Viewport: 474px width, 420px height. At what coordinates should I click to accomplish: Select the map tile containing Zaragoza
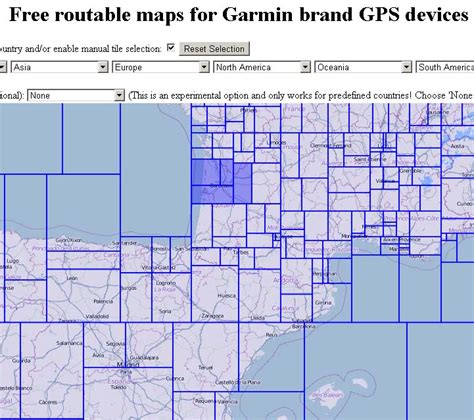point(215,294)
